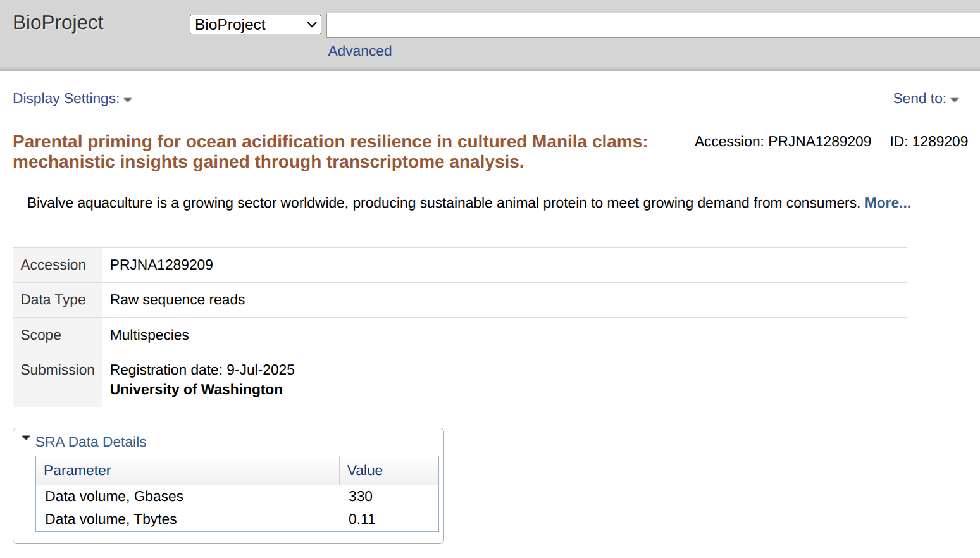Select the Raw sequence reads data type

177,299
